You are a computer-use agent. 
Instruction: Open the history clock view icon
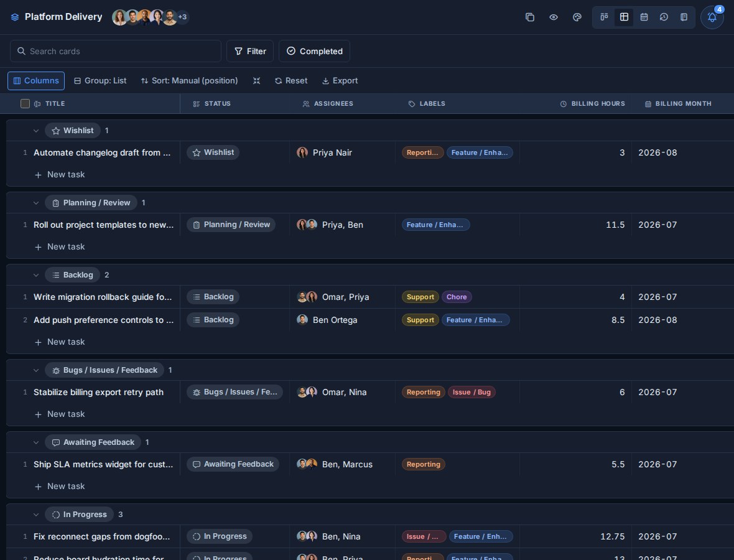[664, 17]
